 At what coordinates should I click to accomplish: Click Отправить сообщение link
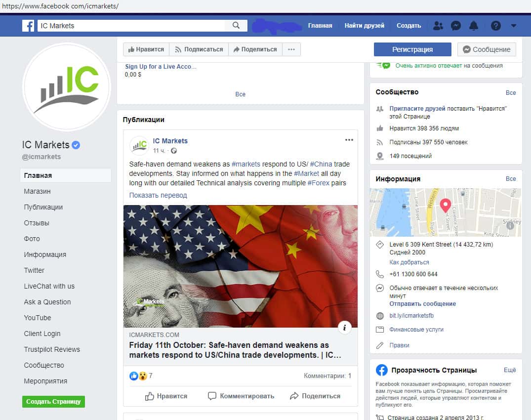click(x=423, y=304)
